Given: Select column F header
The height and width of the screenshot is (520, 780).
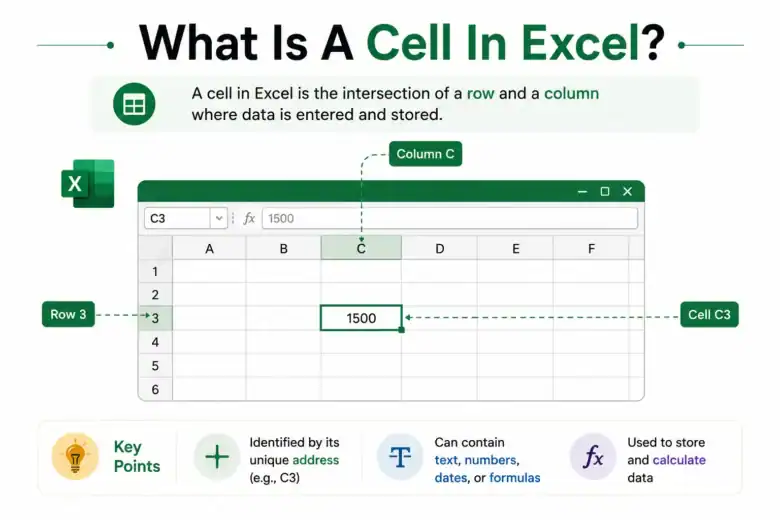Looking at the screenshot, I should (x=591, y=248).
